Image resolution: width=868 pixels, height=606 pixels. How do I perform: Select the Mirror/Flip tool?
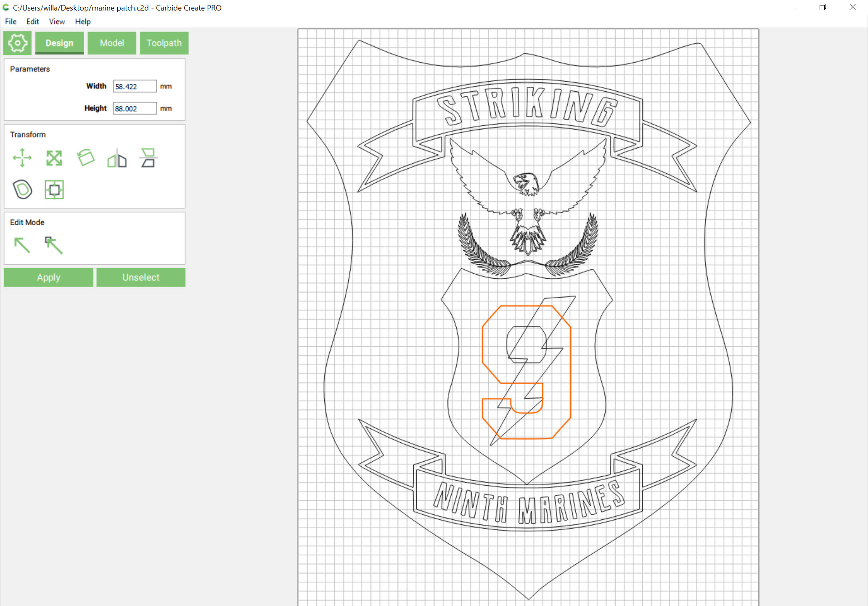(x=117, y=158)
